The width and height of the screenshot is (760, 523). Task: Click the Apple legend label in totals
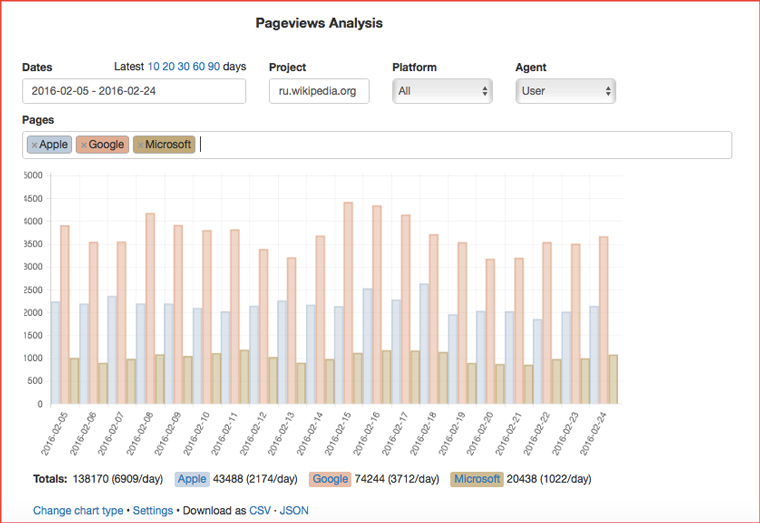(192, 479)
